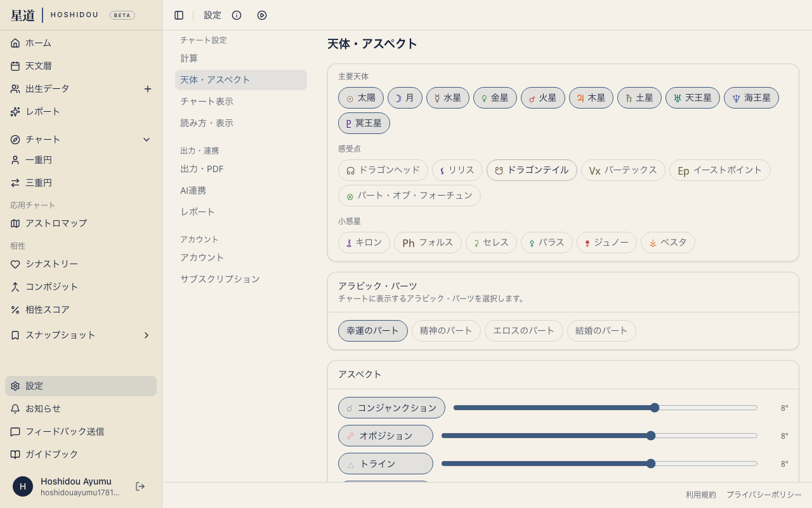Enable 結婚のパート Arabic part
The height and width of the screenshot is (508, 812).
601,331
